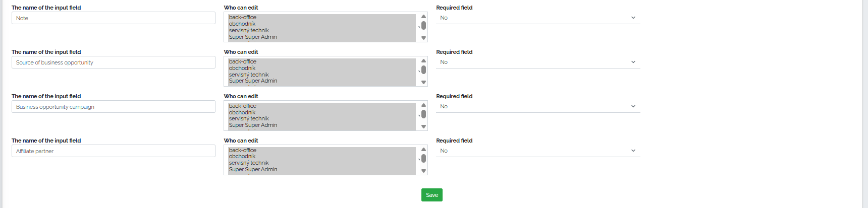Open Required field dropdown for Note
Image resolution: width=868 pixels, height=208 pixels.
click(538, 18)
